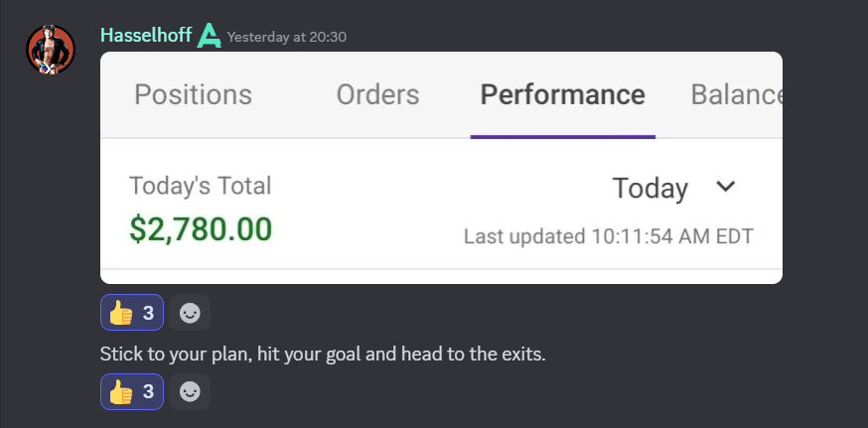
Task: Open the Hasselhoff username profile
Action: point(146,36)
